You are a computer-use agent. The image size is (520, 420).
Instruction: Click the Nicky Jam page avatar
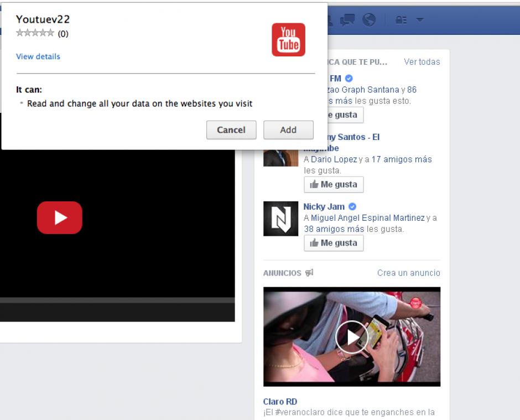point(280,219)
